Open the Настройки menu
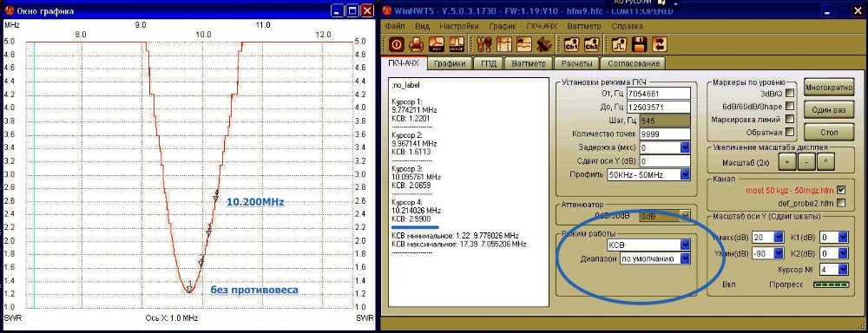The image size is (868, 333). tap(458, 26)
